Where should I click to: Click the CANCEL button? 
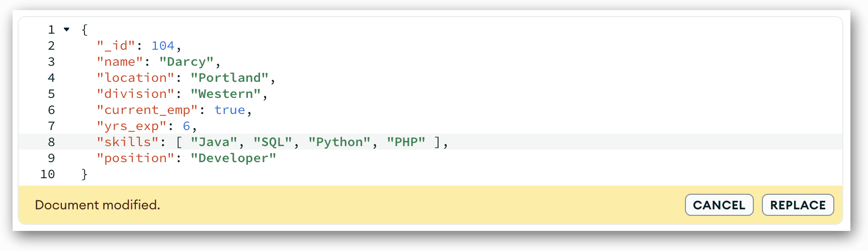[719, 205]
